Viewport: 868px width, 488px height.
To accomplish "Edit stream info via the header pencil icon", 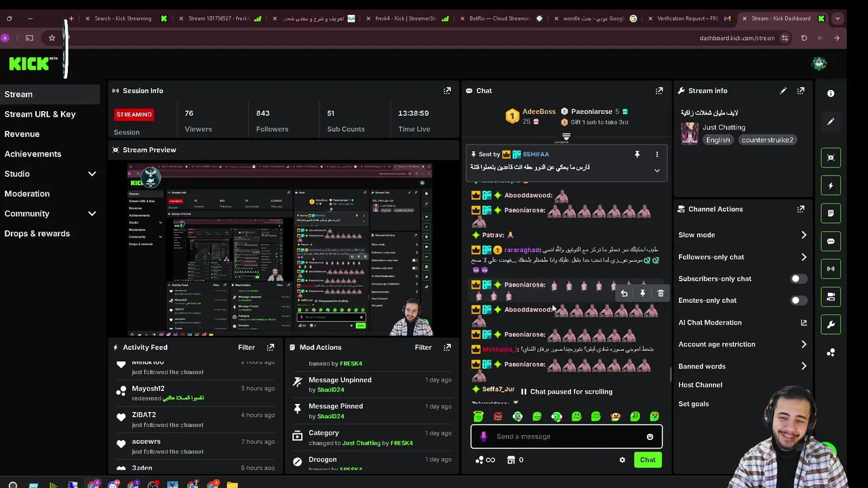I will [783, 91].
